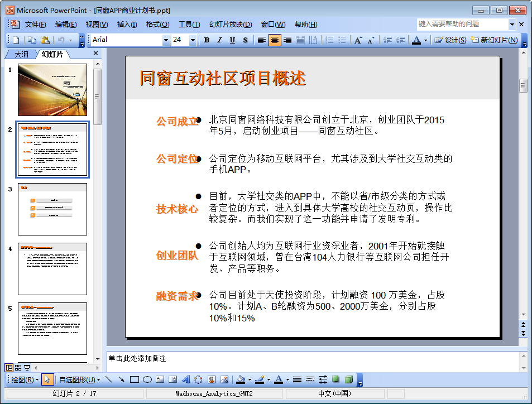
Task: Open 自选图形(U) AutoShapes dropdown
Action: pos(79,379)
